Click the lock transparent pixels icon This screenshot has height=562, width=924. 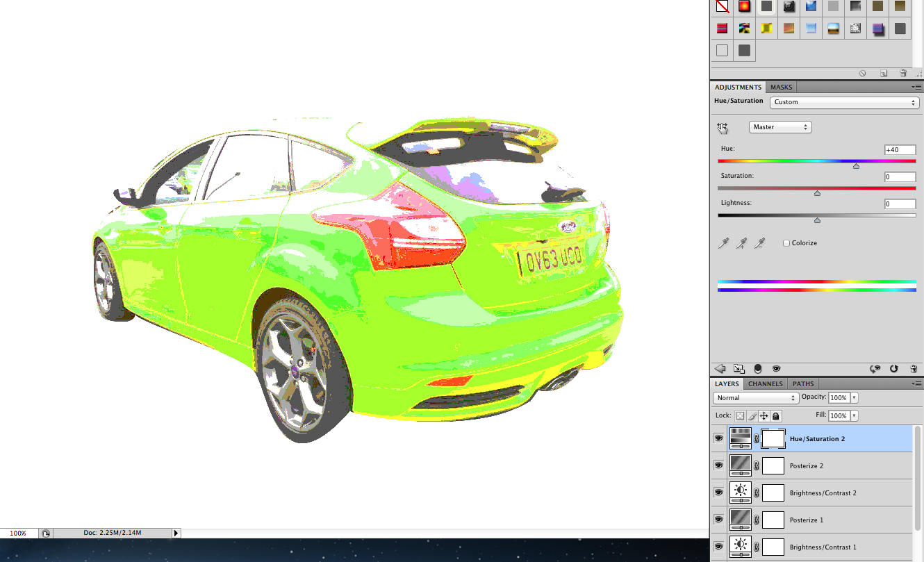tap(740, 415)
